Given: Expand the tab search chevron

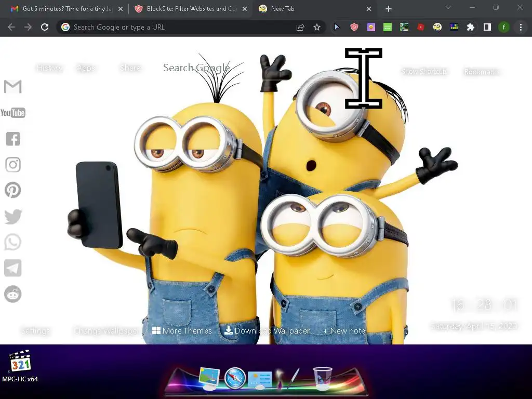Looking at the screenshot, I should tap(448, 7).
